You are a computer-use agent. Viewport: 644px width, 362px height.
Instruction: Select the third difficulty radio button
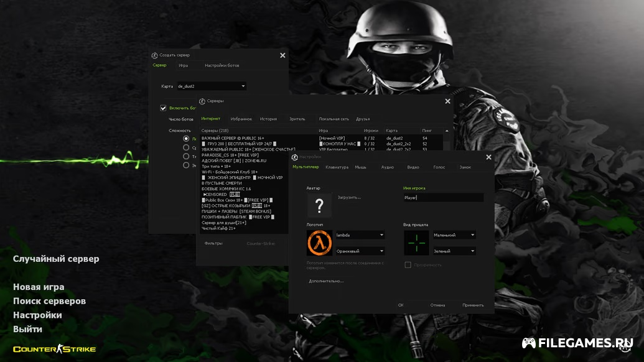(x=186, y=156)
